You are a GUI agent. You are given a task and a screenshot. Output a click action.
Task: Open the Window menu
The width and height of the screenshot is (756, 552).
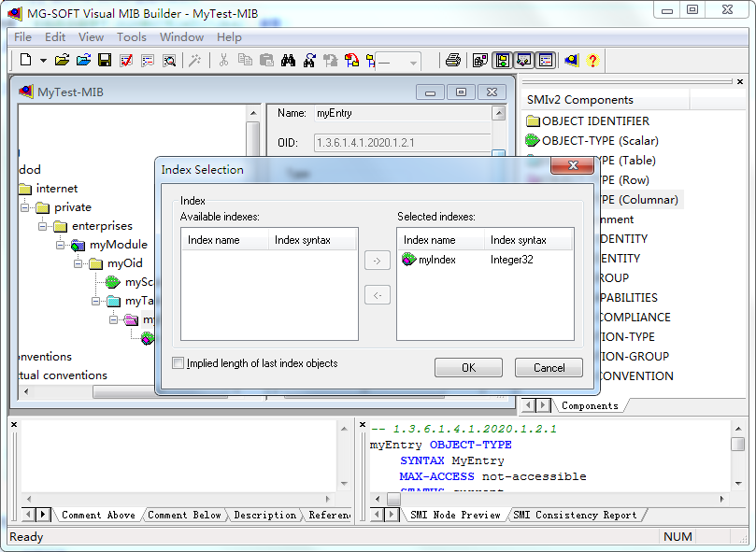(181, 37)
